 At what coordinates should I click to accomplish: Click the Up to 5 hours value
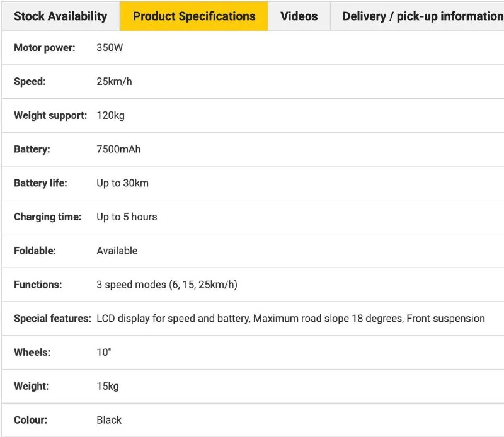pyautogui.click(x=127, y=217)
